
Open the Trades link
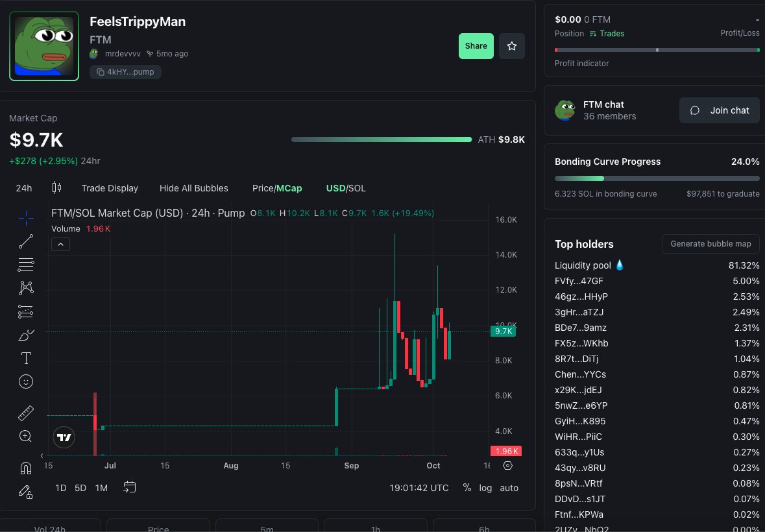click(607, 34)
